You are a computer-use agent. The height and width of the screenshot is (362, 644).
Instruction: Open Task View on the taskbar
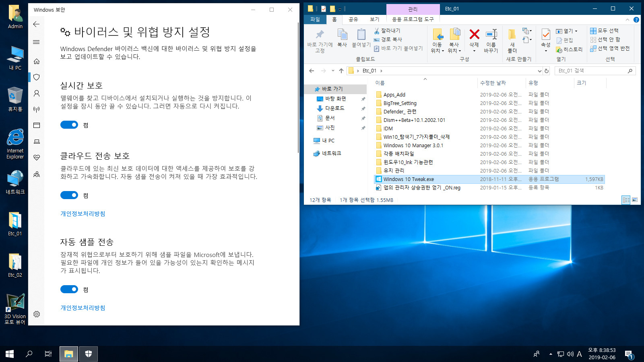(48, 354)
